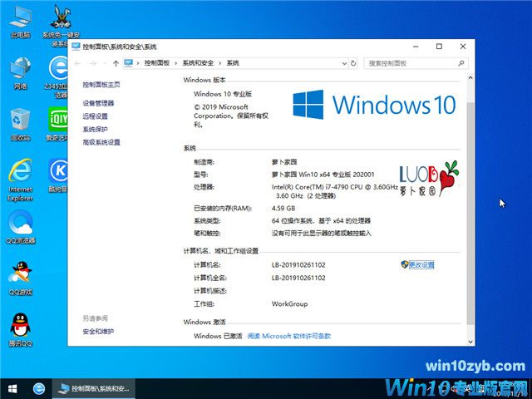This screenshot has width=532, height=399.
Task: Open the rabbit system installer desktop icon
Action: (61, 26)
